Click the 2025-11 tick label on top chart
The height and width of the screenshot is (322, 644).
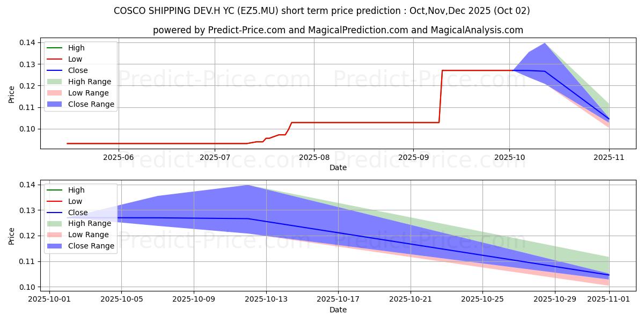[609, 157]
